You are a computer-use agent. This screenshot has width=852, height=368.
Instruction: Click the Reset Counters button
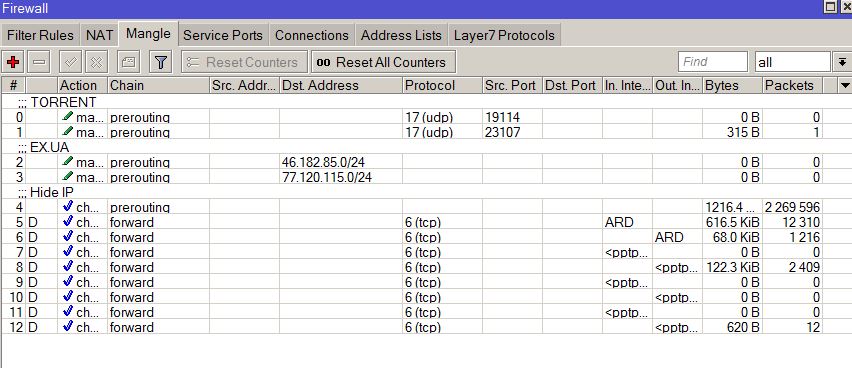[x=245, y=62]
